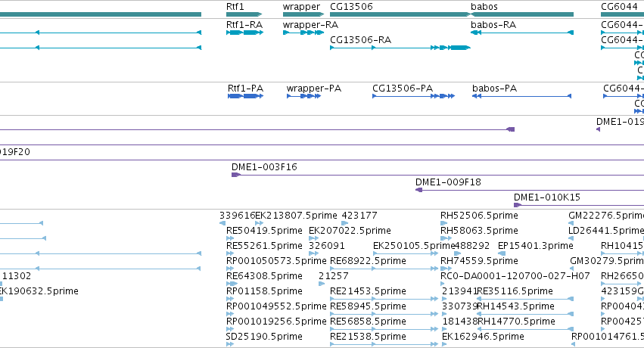The width and height of the screenshot is (644, 348).
Task: Select EST RE21538.5prime
Action: pos(368,337)
